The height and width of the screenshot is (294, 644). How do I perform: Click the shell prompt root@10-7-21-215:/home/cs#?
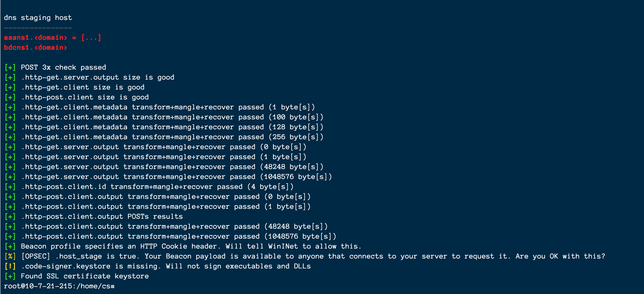(x=59, y=286)
